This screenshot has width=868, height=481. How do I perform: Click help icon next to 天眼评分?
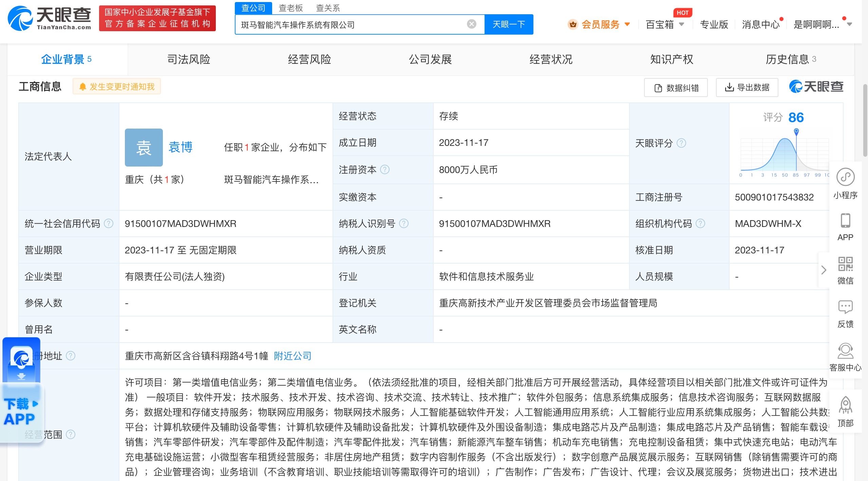click(x=681, y=143)
